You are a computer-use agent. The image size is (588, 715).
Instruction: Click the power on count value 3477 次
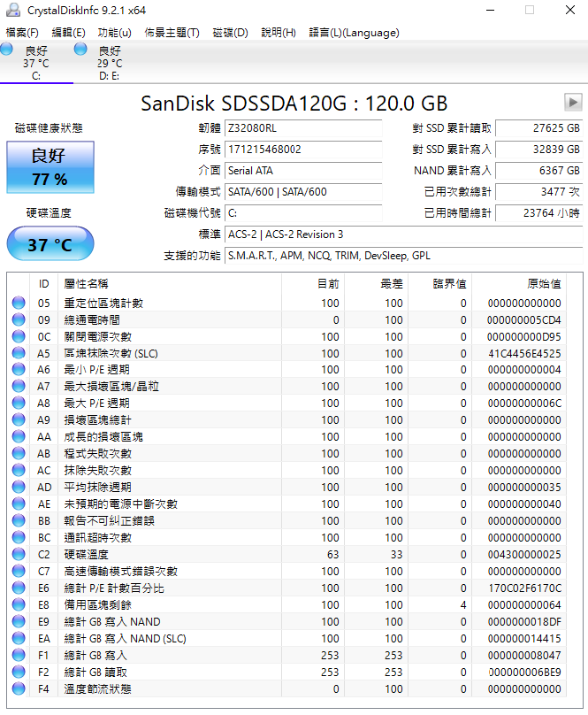[x=539, y=191]
